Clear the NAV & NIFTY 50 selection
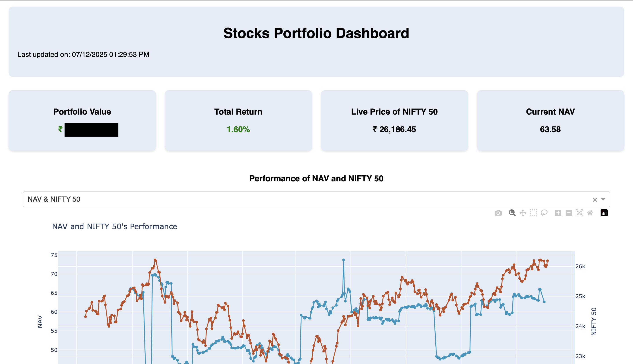Image resolution: width=633 pixels, height=364 pixels. (x=595, y=199)
